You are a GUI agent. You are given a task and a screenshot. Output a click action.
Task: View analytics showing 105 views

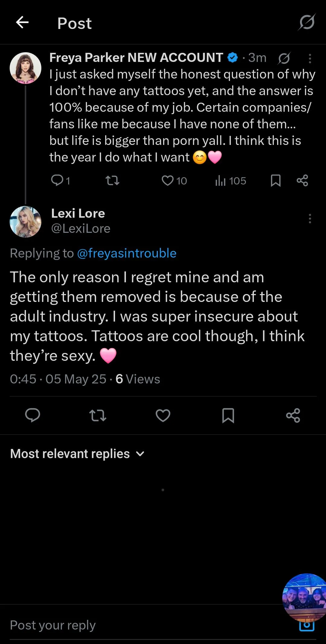click(231, 181)
